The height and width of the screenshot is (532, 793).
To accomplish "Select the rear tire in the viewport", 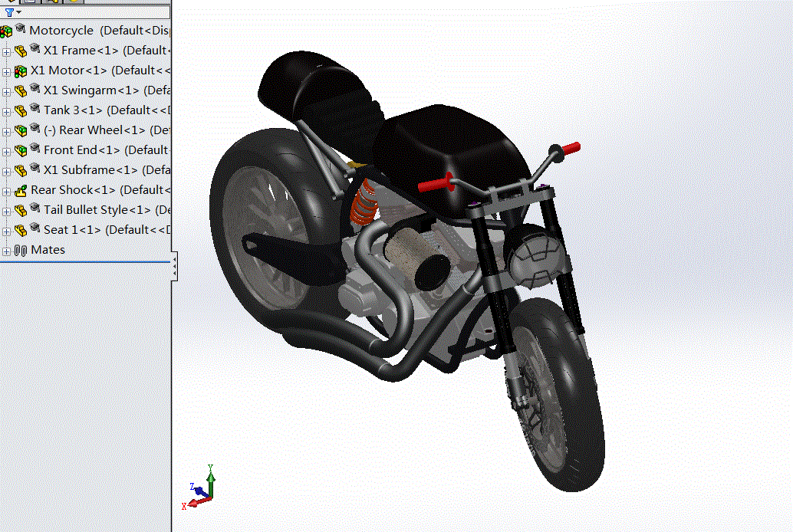I will coord(314,192).
